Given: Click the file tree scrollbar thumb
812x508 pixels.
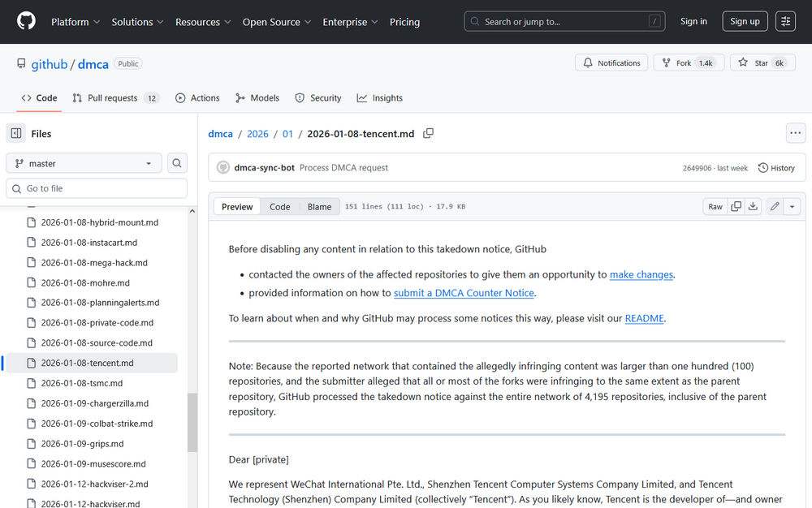Looking at the screenshot, I should [192, 423].
